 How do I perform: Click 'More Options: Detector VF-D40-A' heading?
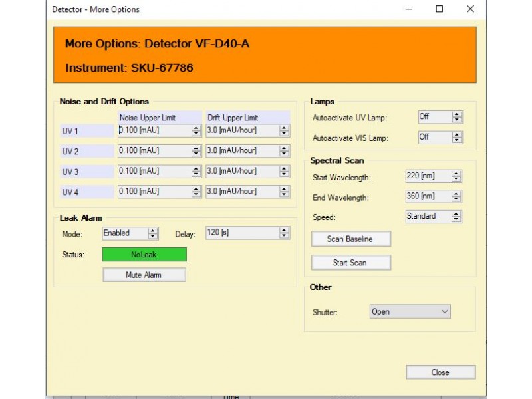coord(158,43)
